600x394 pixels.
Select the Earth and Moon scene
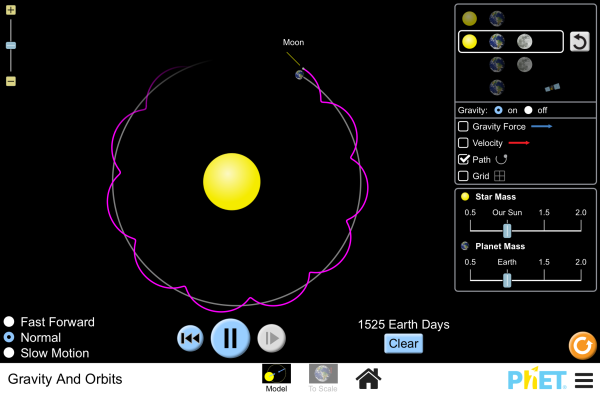[510, 65]
